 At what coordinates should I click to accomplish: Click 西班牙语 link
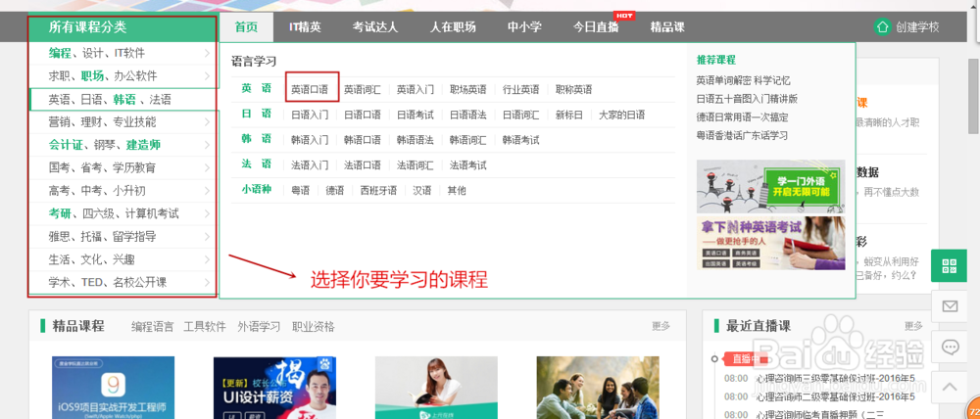coord(378,191)
